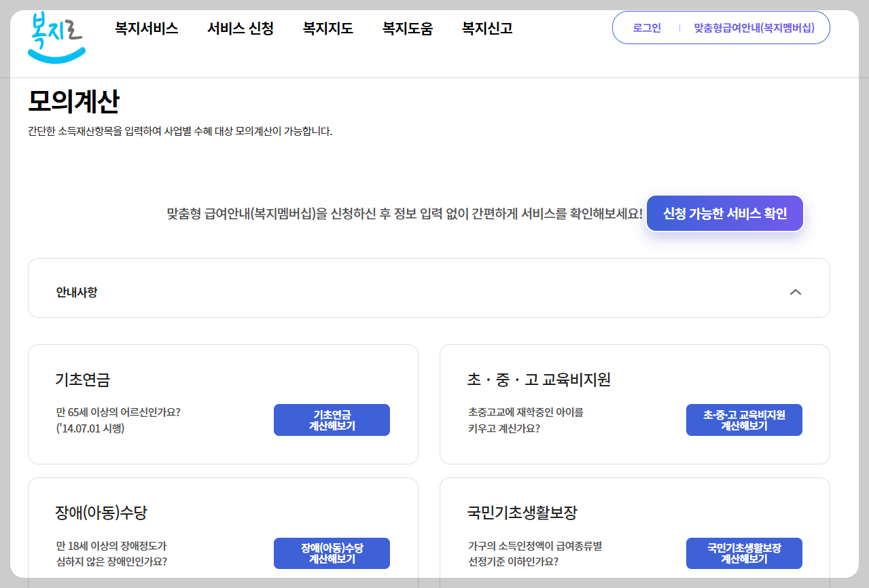Click the 초·중·고 교육비지원 계산해보기 button
This screenshot has width=869, height=588.
click(x=743, y=420)
